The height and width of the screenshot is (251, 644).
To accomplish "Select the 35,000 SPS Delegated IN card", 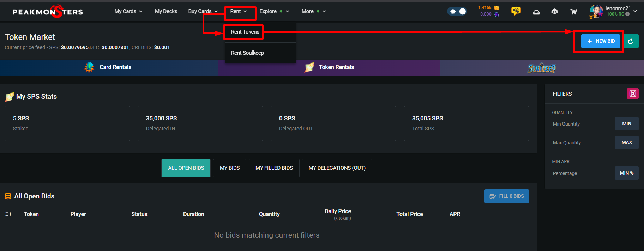I will click(200, 123).
